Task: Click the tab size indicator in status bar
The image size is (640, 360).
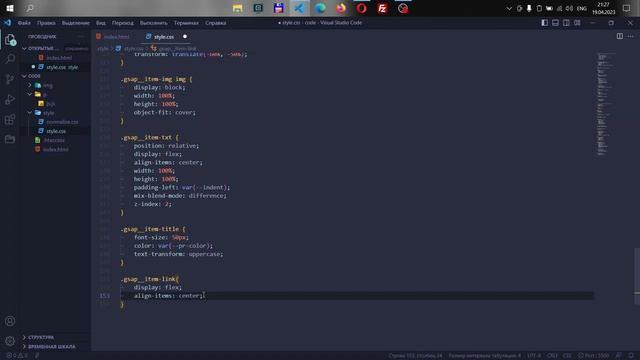Action: click(x=484, y=356)
